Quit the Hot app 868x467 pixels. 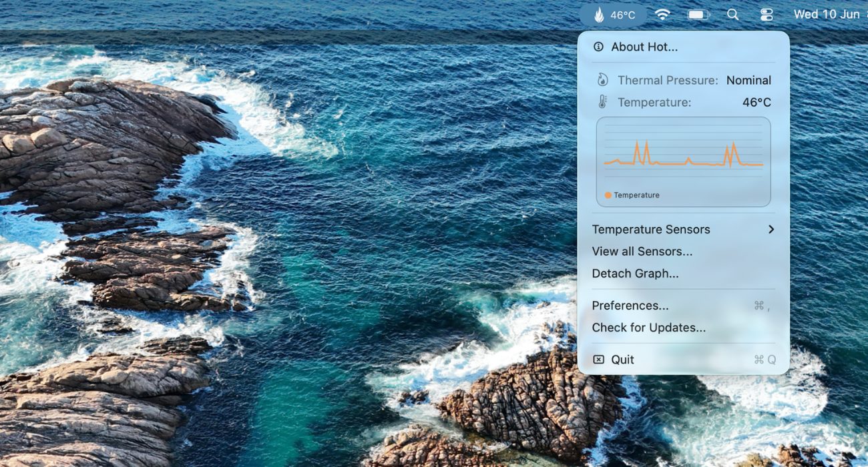click(684, 360)
